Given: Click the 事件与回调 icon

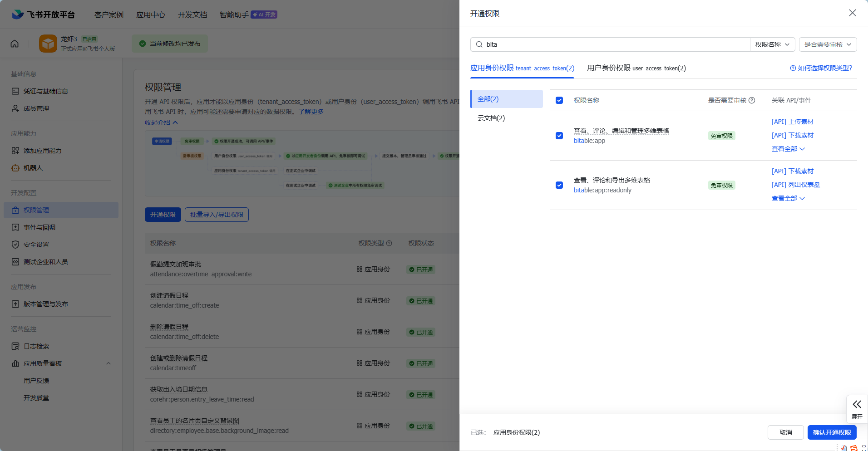Looking at the screenshot, I should coord(15,227).
